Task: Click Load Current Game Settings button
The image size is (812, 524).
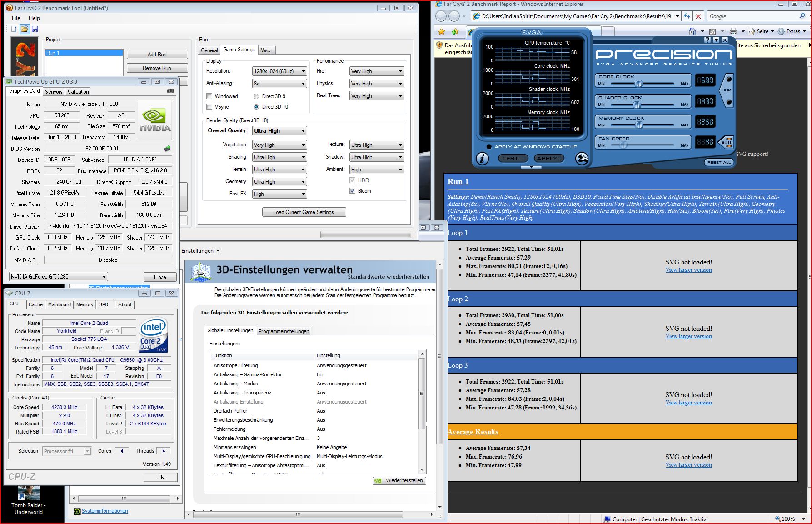Action: pyautogui.click(x=304, y=212)
